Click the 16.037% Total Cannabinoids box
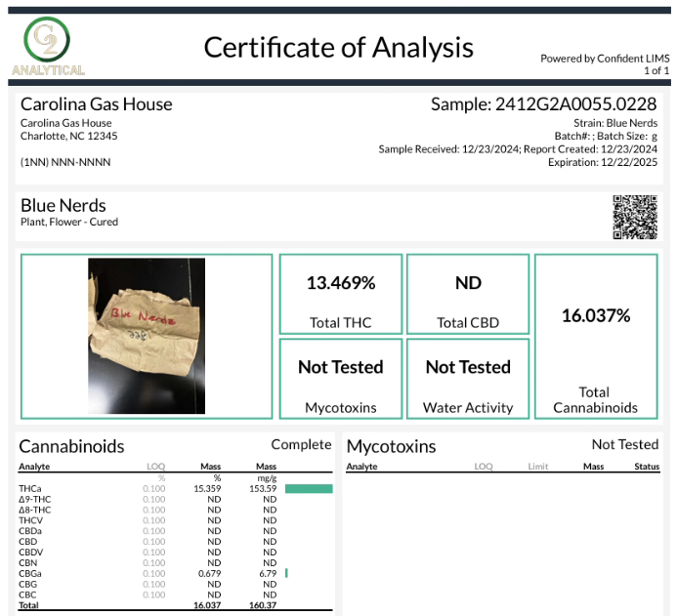 (596, 336)
